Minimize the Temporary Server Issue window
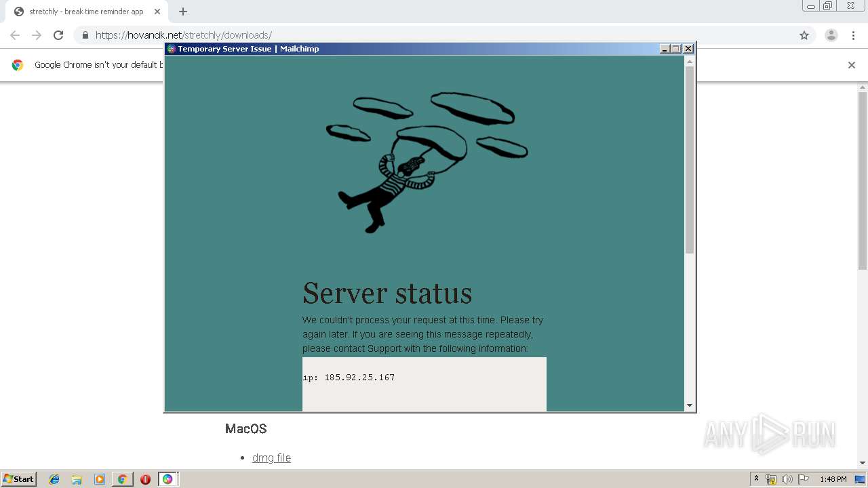 click(x=665, y=49)
